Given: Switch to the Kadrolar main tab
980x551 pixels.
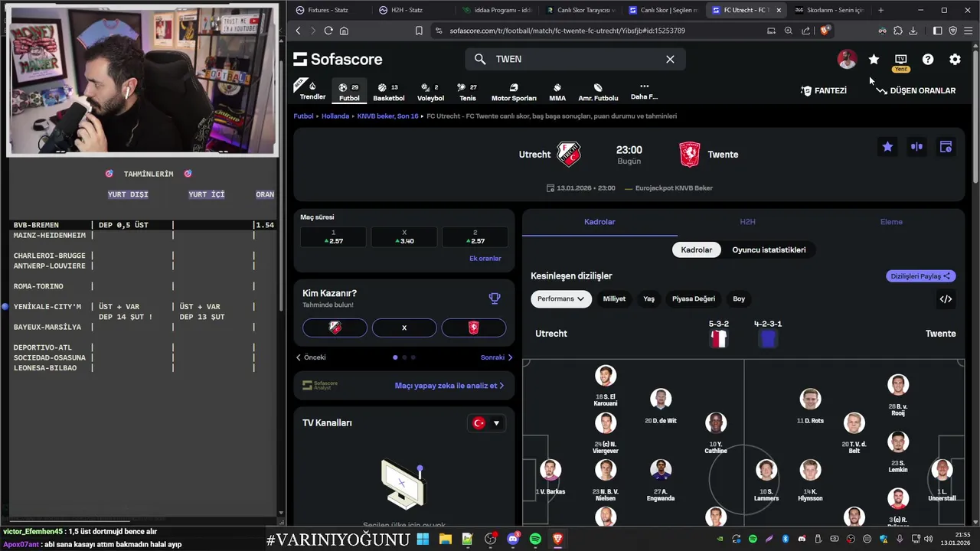Looking at the screenshot, I should coord(599,222).
